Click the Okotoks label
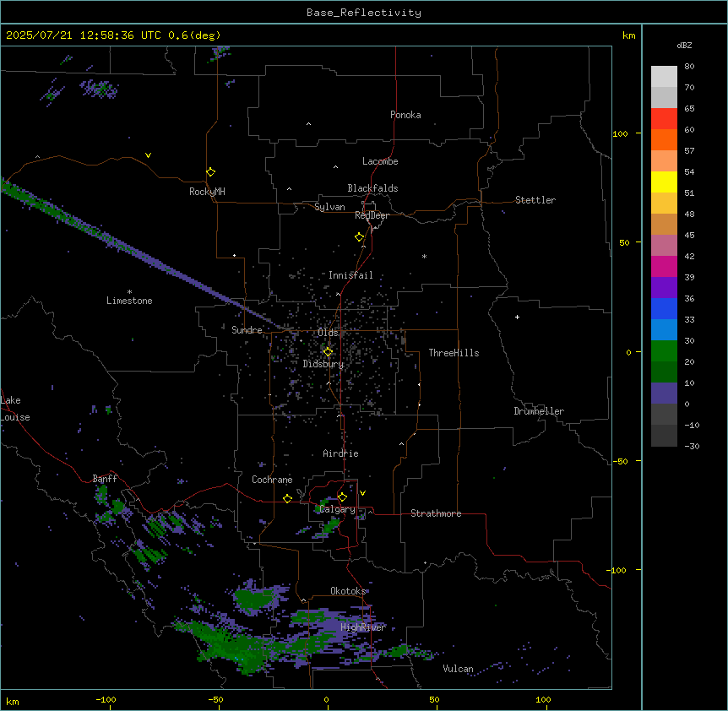The height and width of the screenshot is (711, 728). tap(348, 591)
